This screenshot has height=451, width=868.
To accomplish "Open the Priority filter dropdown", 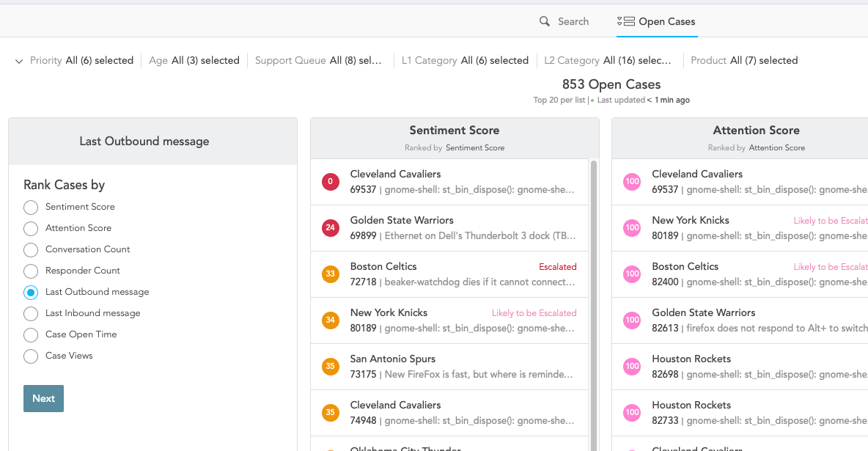I will click(x=81, y=60).
